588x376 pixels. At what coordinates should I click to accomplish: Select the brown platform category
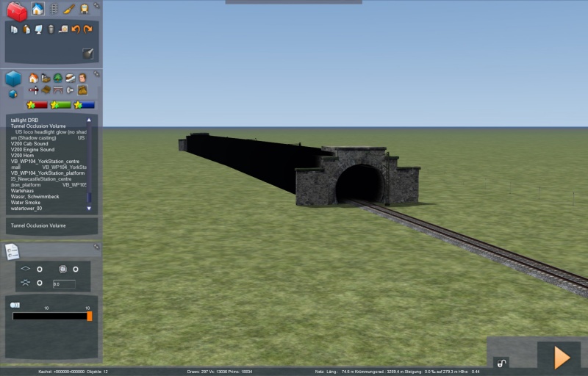pos(46,90)
